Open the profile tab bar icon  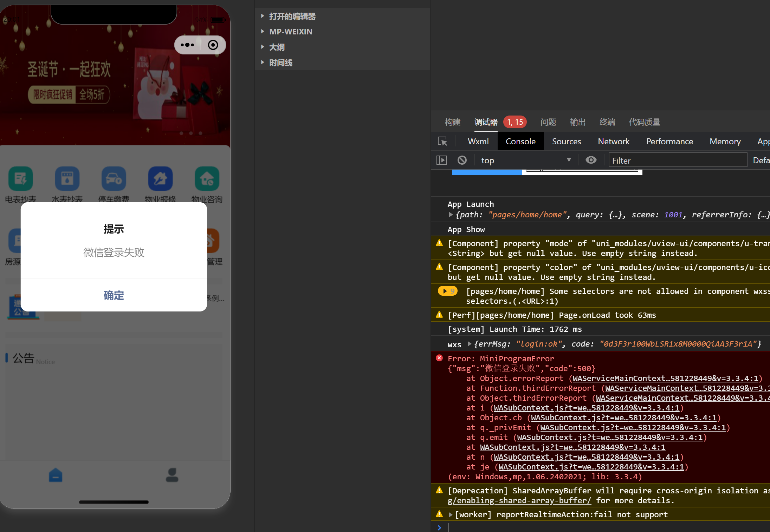[172, 475]
